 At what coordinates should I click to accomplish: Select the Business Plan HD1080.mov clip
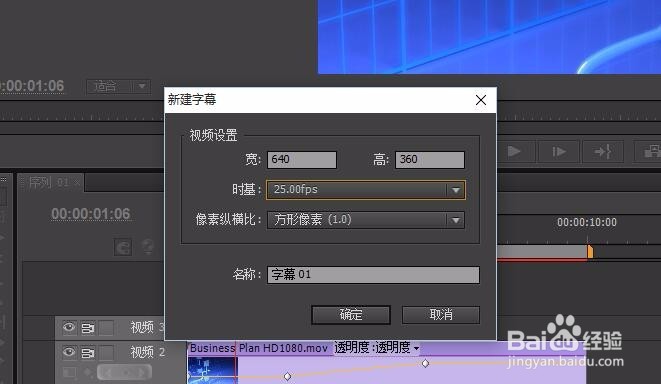pos(259,348)
